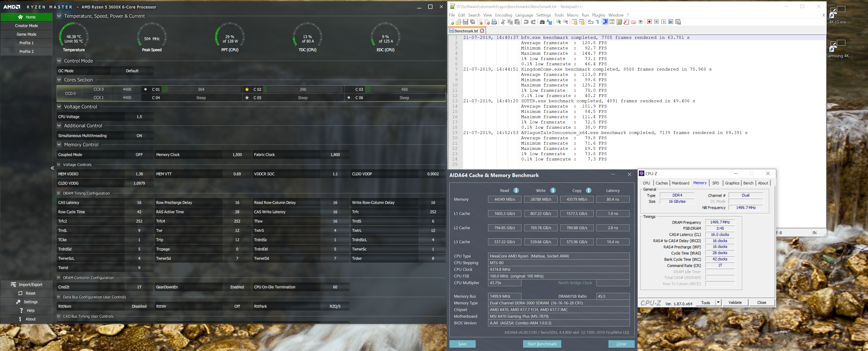Image resolution: width=868 pixels, height=351 pixels.
Task: Collapse the Control Mode section
Action: [59, 61]
